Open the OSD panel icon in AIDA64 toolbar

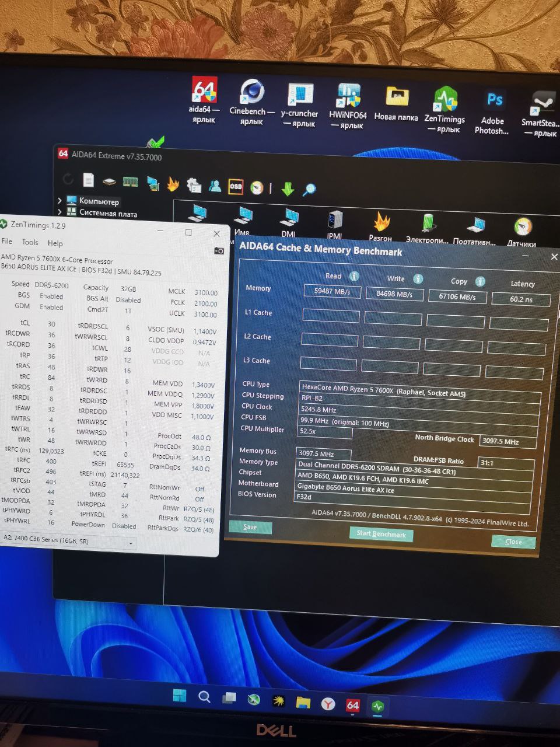coord(236,186)
